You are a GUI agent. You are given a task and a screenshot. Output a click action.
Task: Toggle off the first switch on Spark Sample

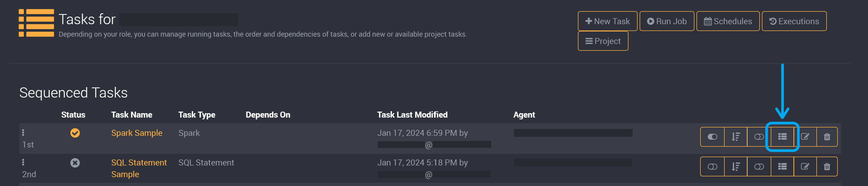[x=712, y=137]
